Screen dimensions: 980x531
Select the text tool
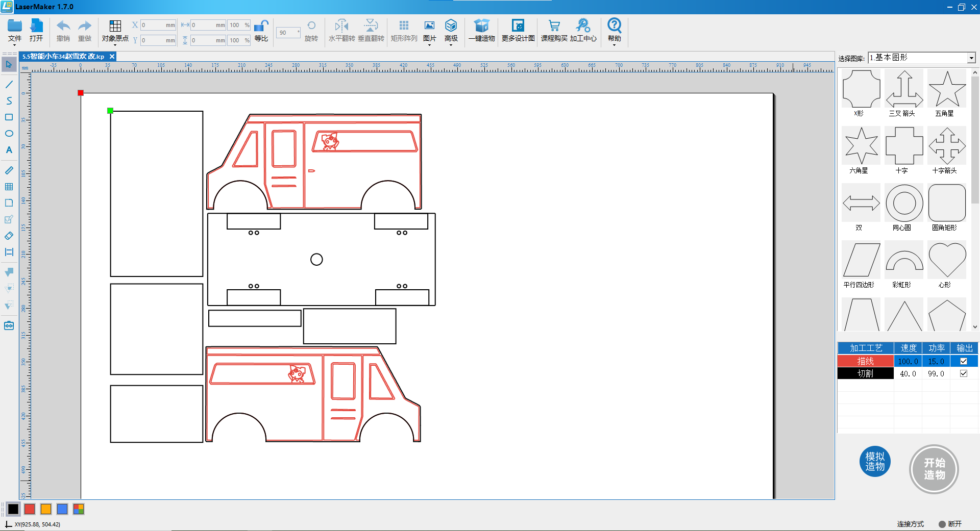click(x=9, y=150)
